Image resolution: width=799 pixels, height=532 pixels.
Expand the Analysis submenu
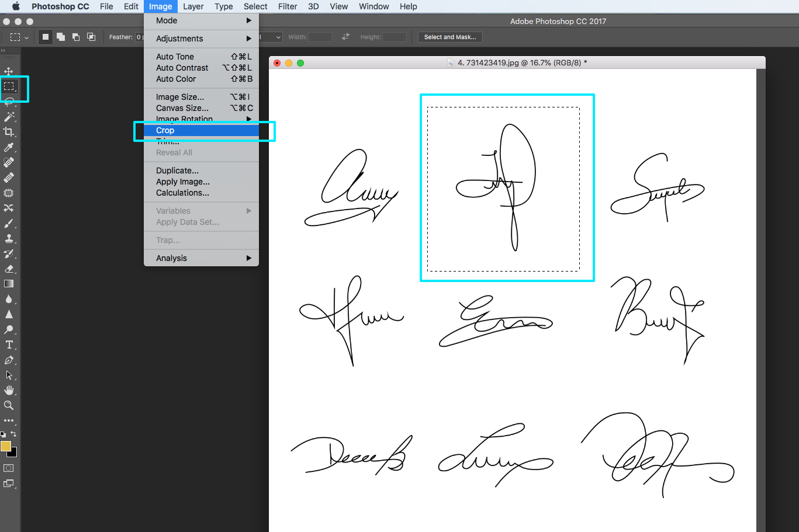click(x=171, y=258)
